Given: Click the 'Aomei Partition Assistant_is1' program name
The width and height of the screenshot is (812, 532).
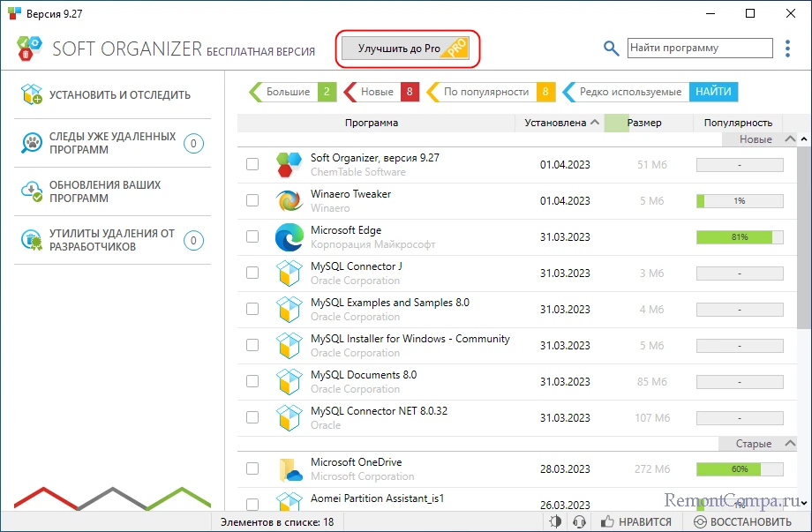Looking at the screenshot, I should 378,498.
